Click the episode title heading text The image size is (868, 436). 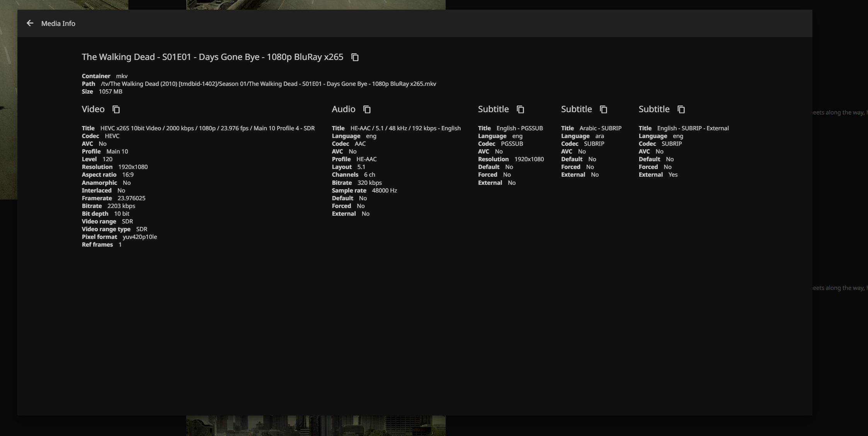212,57
